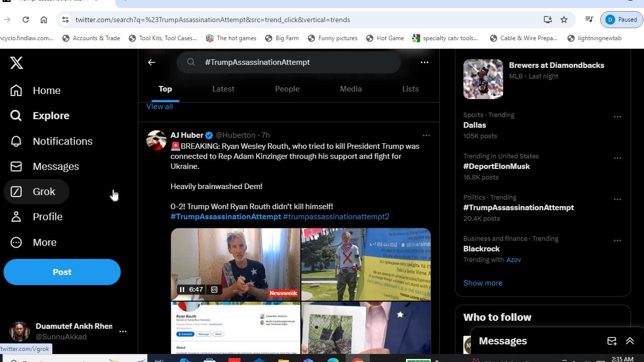This screenshot has height=362, width=644.
Task: Open options for Dallas trend
Action: (617, 117)
